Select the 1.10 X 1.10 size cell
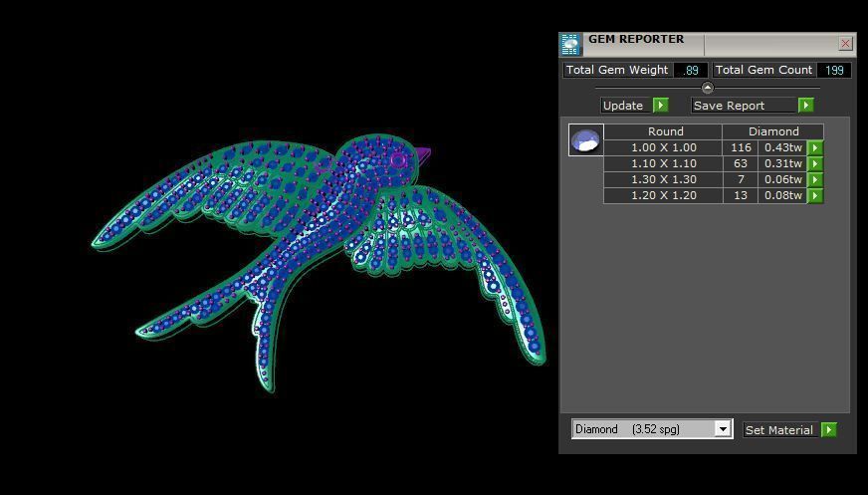The width and height of the screenshot is (868, 495). pyautogui.click(x=663, y=164)
